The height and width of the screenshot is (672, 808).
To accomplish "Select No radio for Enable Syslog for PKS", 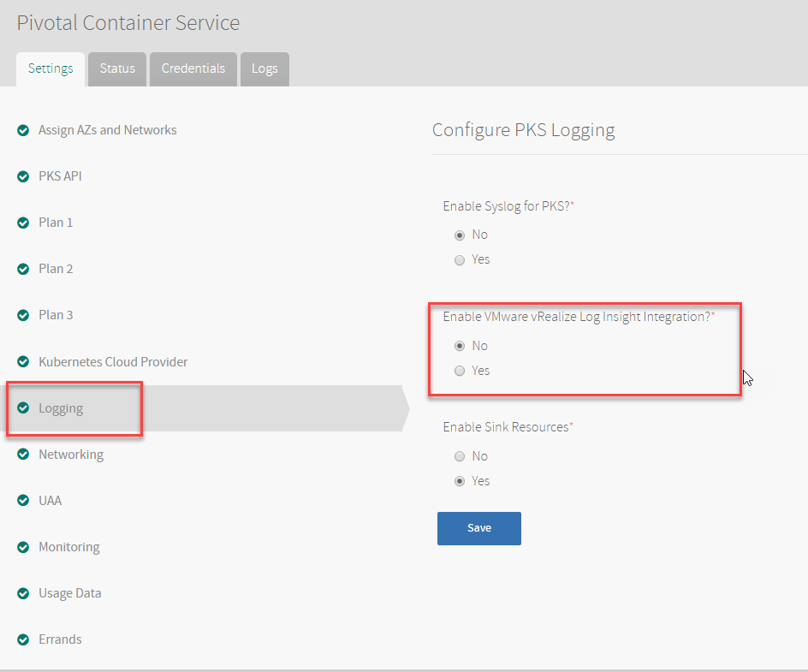I will 460,235.
